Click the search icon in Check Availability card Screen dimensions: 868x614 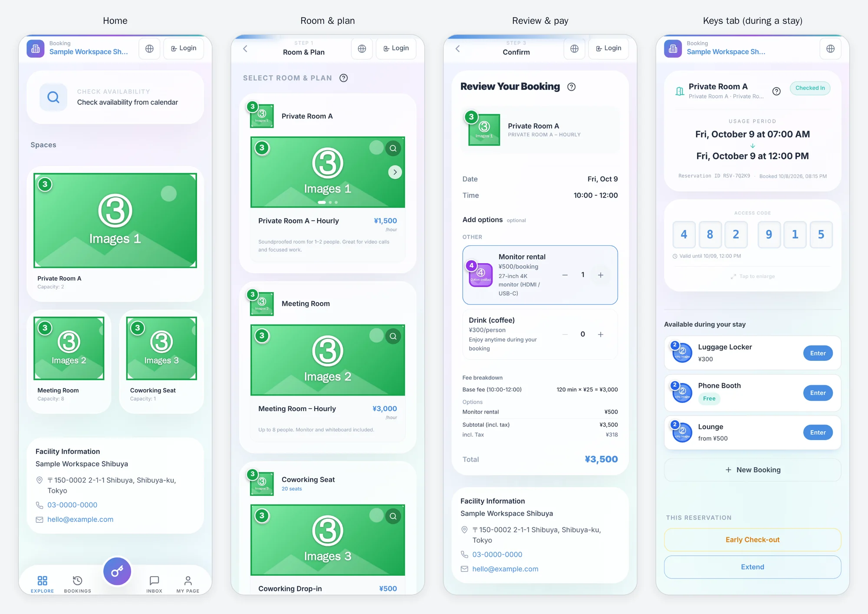[x=53, y=97]
